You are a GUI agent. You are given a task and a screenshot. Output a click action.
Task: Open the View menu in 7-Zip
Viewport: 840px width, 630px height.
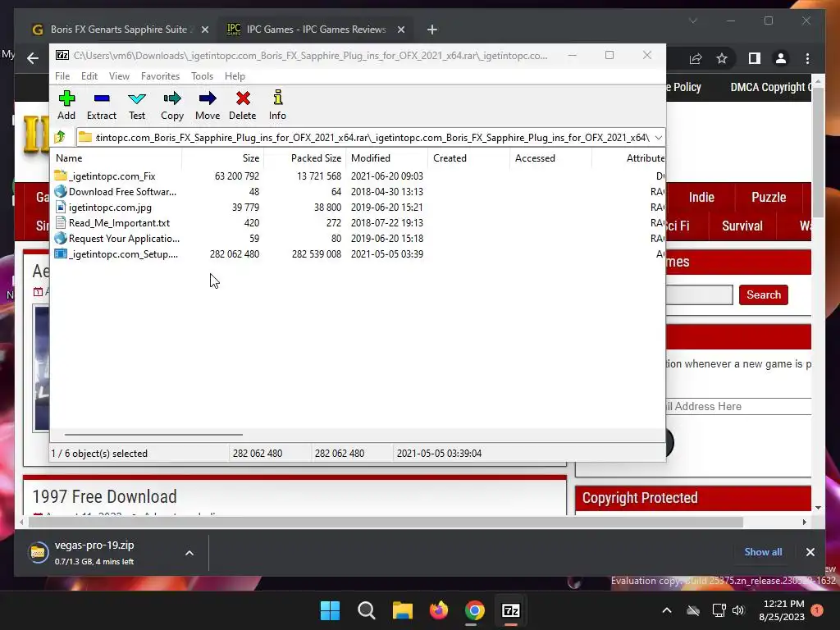pos(119,76)
